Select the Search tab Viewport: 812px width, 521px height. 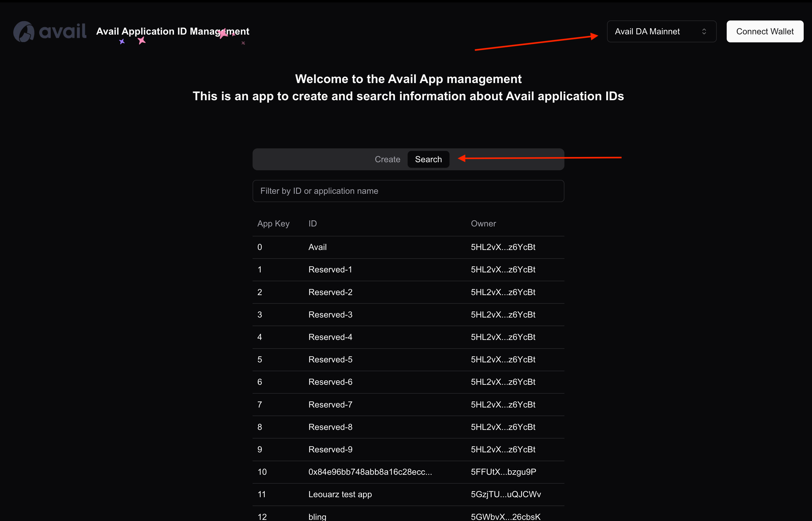[428, 159]
